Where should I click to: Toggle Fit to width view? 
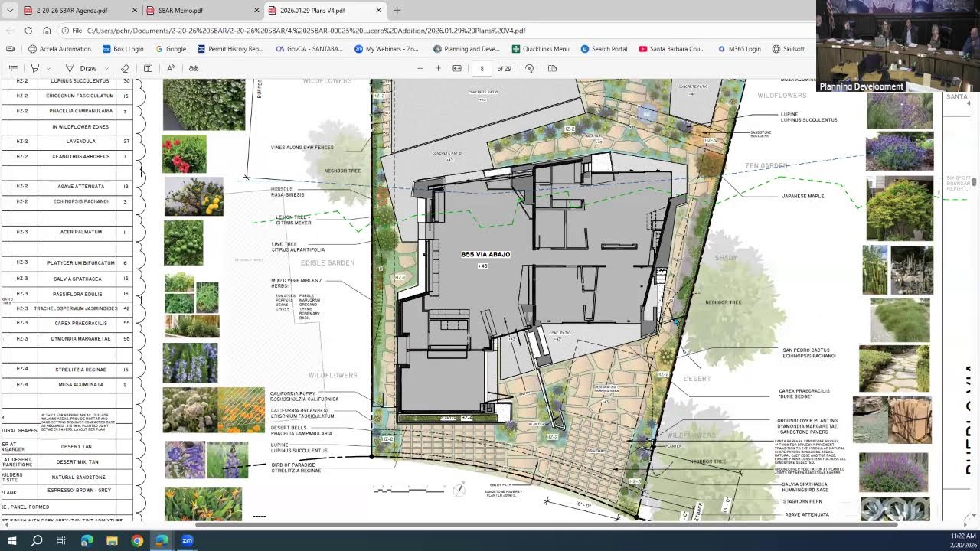[x=457, y=68]
